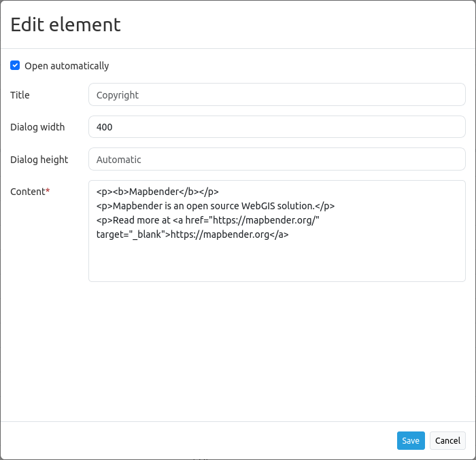The width and height of the screenshot is (476, 460).
Task: Place cursor on the bold Mapbender HTML line
Action: (x=157, y=192)
